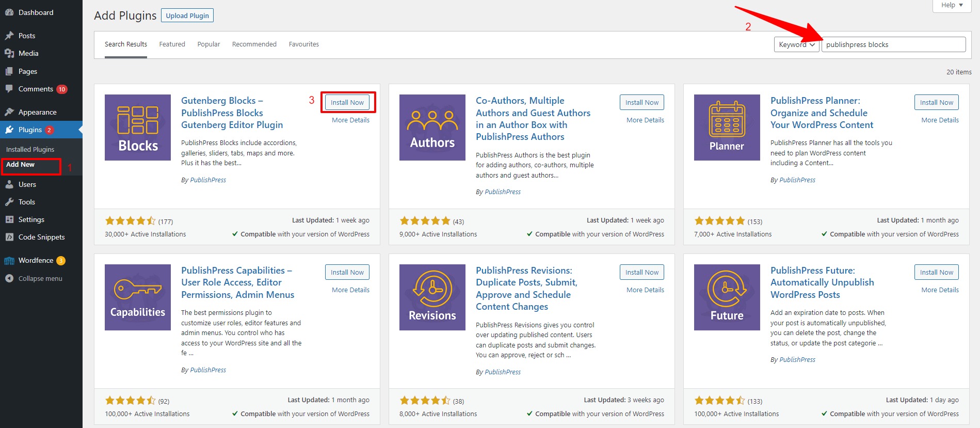Viewport: 980px width, 428px height.
Task: Open Co-Authors Multiple Authors title link
Action: tap(533, 119)
